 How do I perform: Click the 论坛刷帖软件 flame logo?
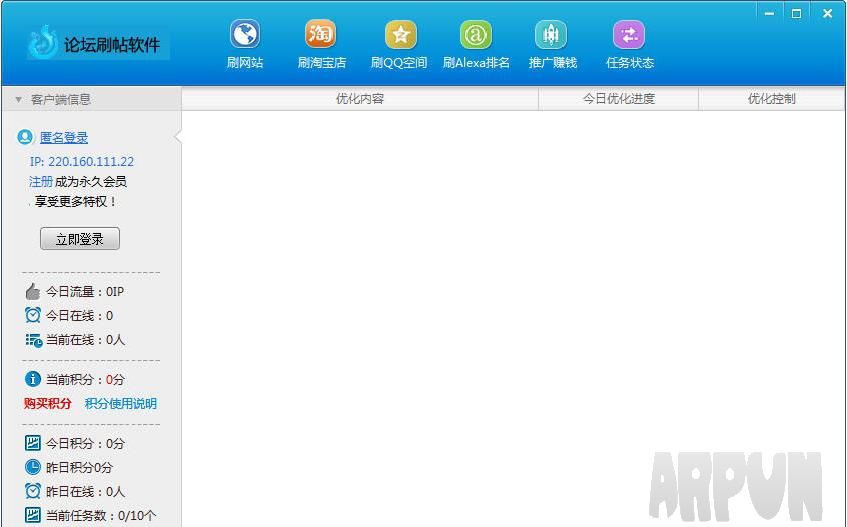coord(43,42)
